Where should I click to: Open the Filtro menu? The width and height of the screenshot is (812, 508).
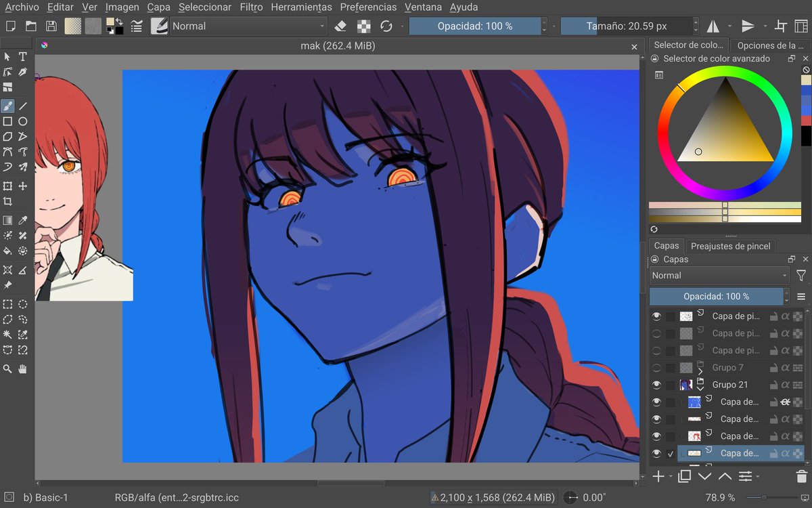[x=252, y=7]
